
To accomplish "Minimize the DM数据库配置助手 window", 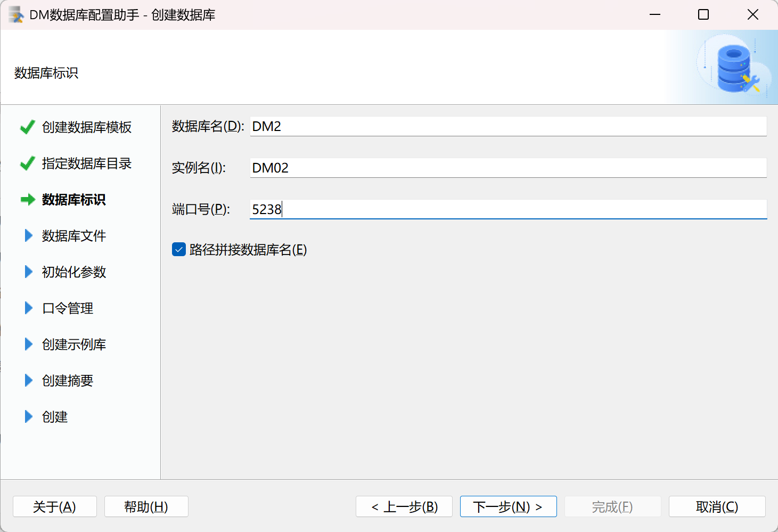I will (x=655, y=14).
